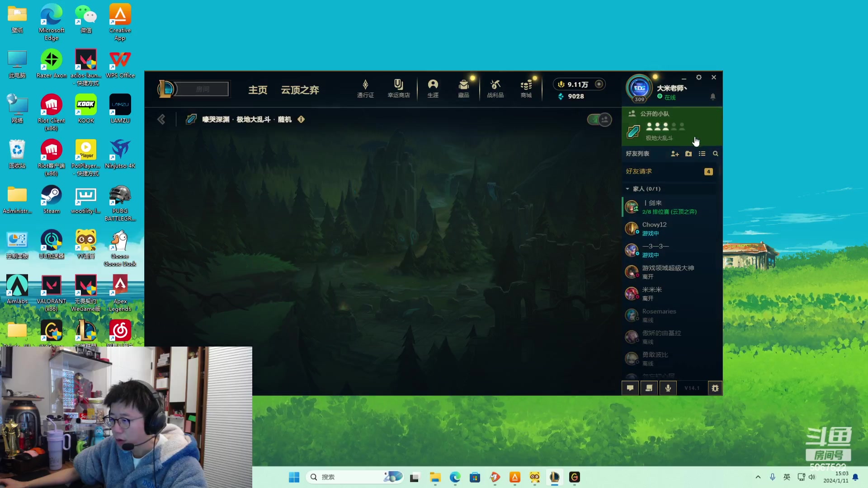Click the League logo play button

(165, 89)
